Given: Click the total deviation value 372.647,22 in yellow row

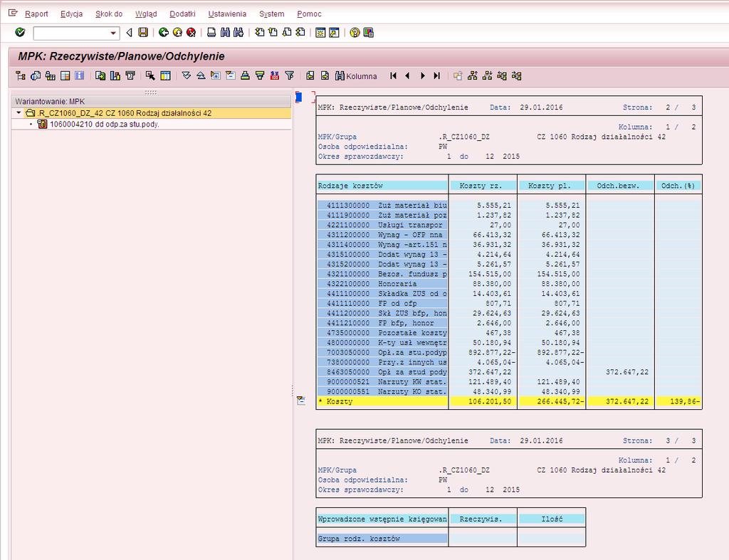Looking at the screenshot, I should click(x=626, y=401).
